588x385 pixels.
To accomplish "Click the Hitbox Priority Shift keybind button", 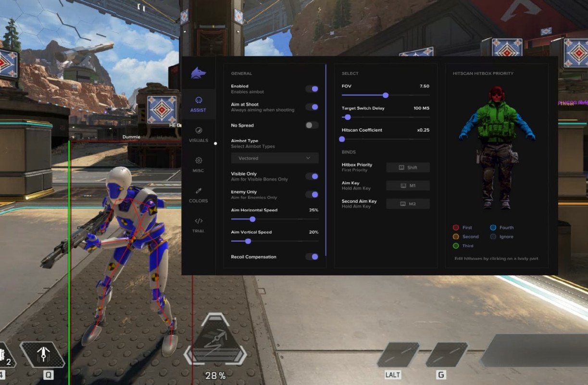I will coord(408,167).
